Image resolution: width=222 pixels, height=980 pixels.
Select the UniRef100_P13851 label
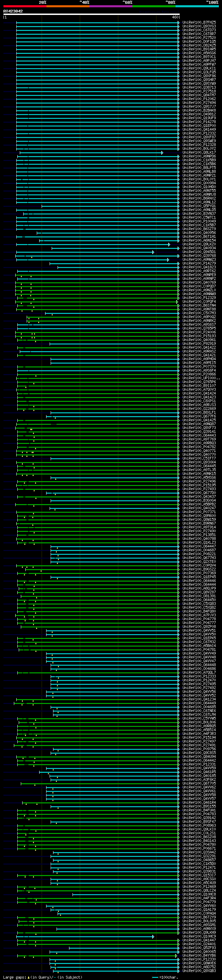(x=199, y=535)
